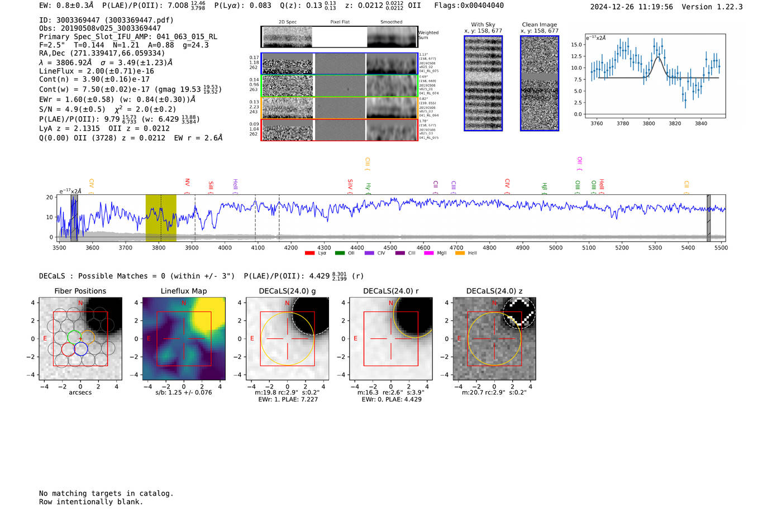Click the blue circled fiber in Fiber Positions
The image size is (782, 532).
(x=81, y=349)
